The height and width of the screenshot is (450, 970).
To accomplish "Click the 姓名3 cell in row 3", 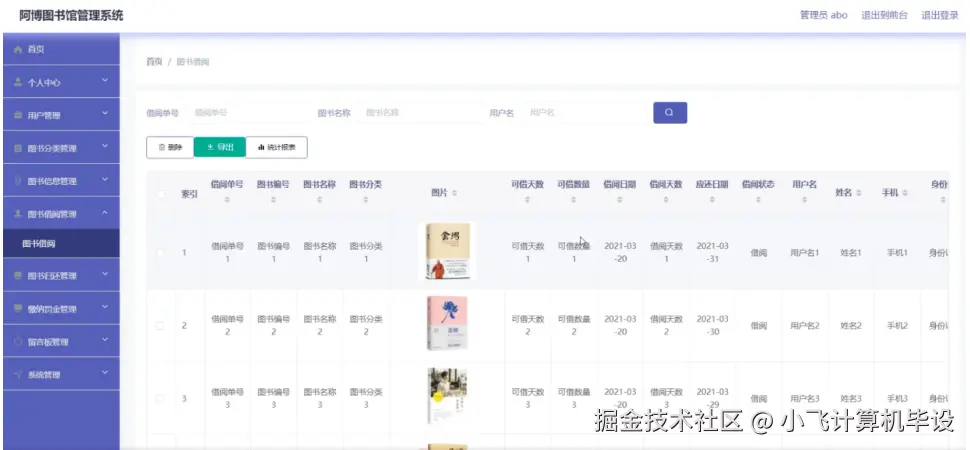I will pos(851,399).
